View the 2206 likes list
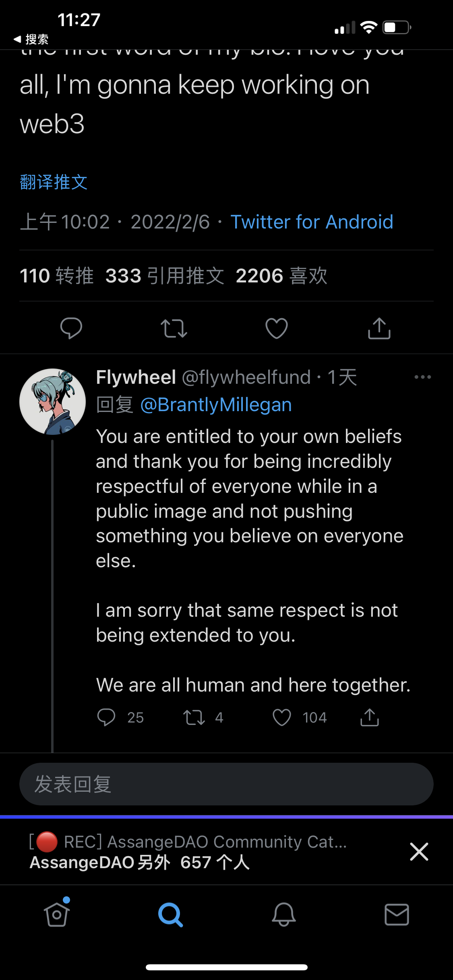Viewport: 453px width, 980px height. coord(281,276)
